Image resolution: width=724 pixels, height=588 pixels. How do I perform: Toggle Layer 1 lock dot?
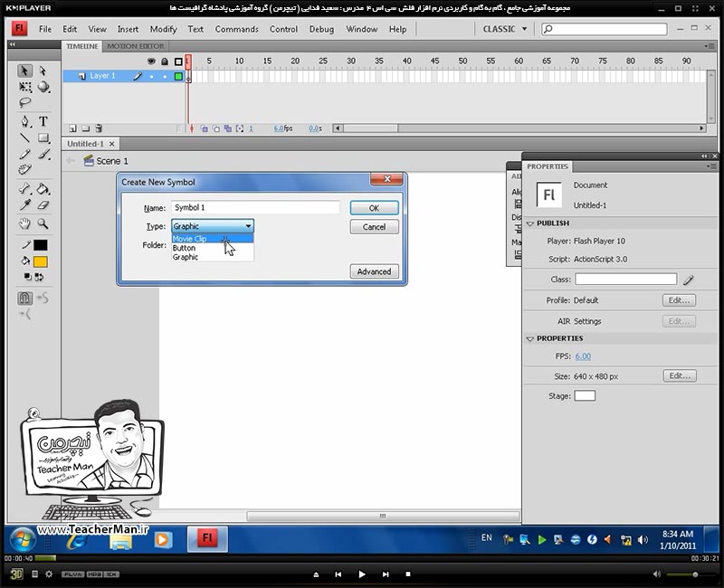point(165,77)
